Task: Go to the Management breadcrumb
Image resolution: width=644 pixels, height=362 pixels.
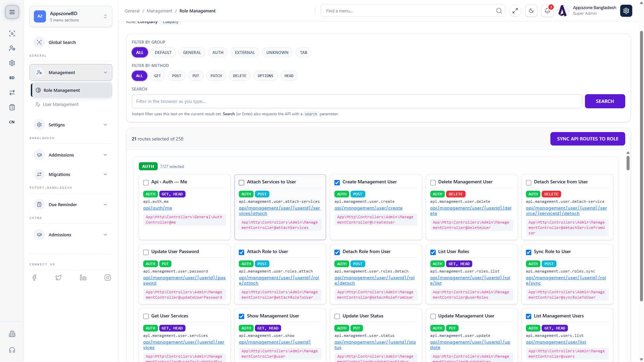Action: [159, 11]
